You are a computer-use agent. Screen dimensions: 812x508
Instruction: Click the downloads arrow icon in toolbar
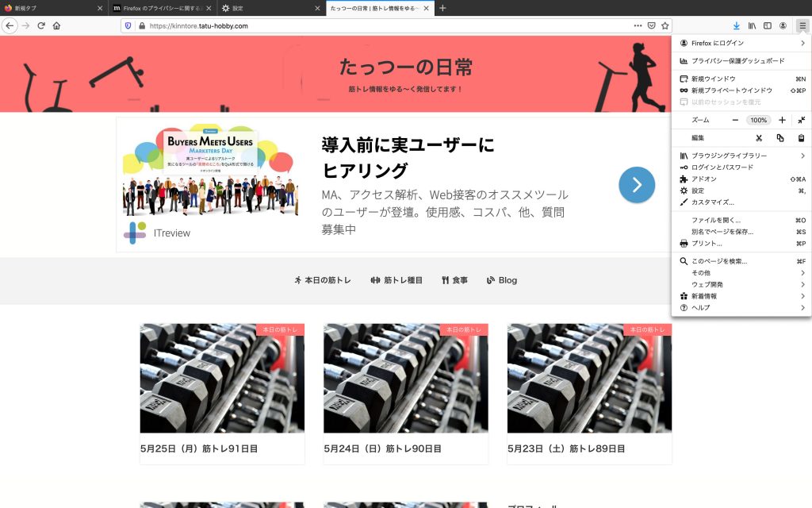pos(737,25)
